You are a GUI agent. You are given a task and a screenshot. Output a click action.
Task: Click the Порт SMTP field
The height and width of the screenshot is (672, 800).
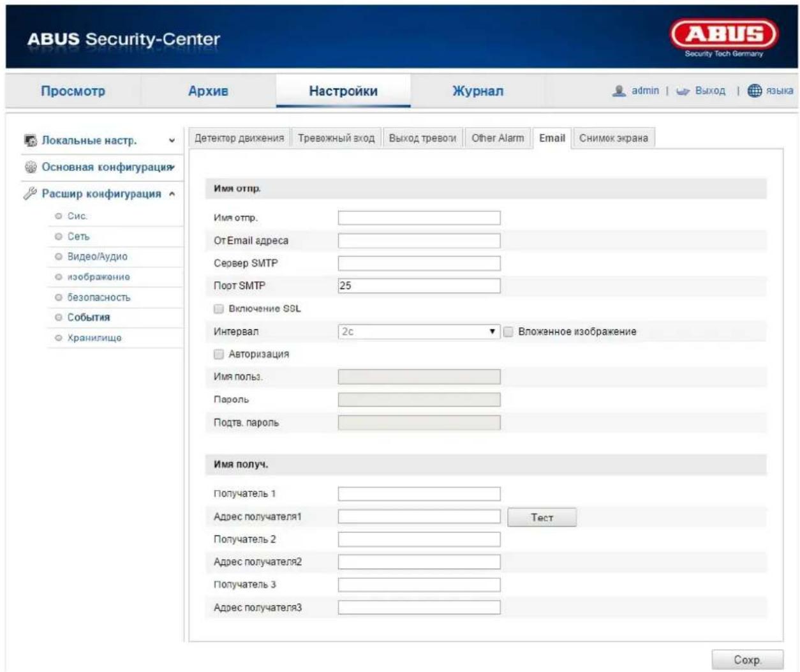pyautogui.click(x=419, y=286)
